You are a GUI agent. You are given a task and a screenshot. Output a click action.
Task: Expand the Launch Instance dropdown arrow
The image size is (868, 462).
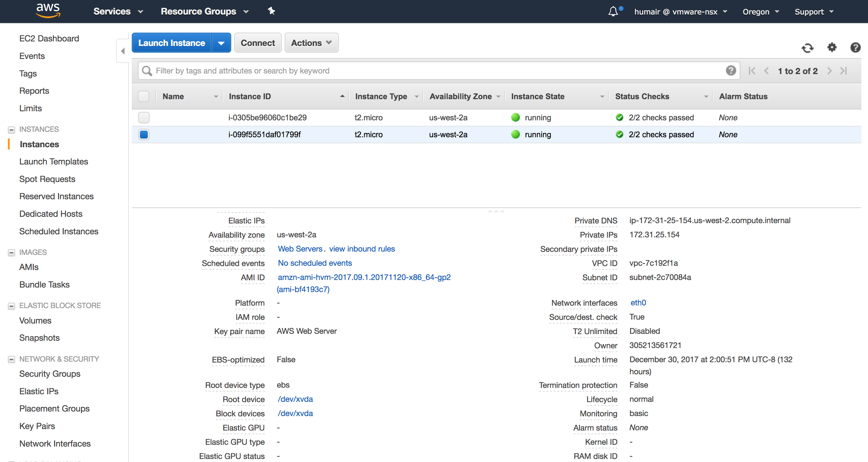coord(221,43)
